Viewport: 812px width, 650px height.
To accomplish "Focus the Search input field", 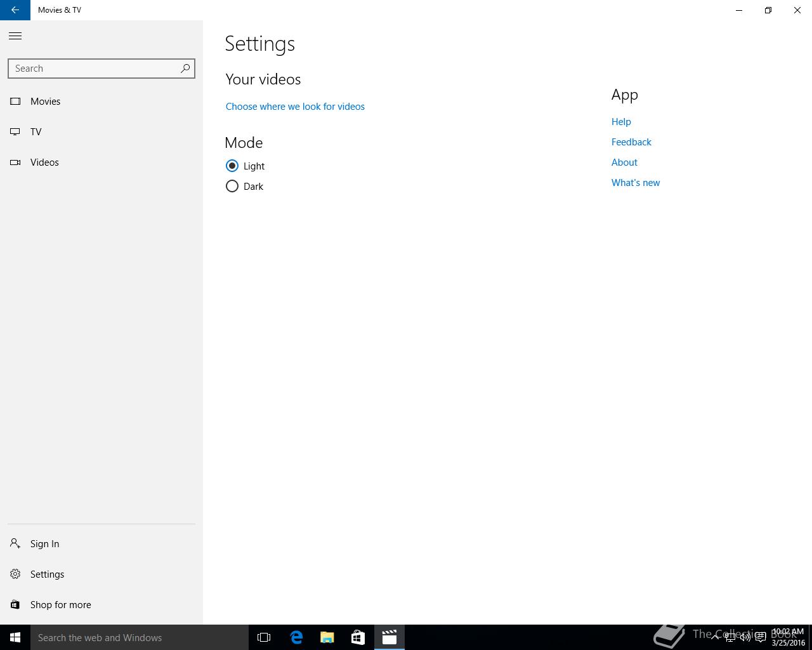I will [101, 69].
